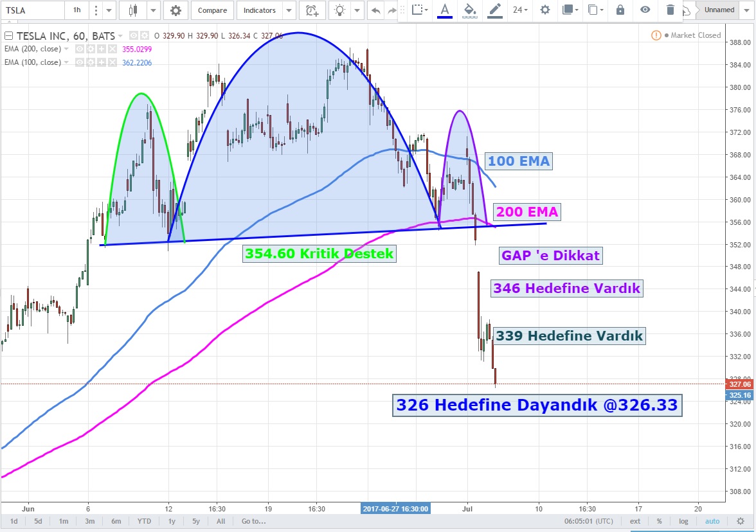Image resolution: width=756 pixels, height=532 pixels.
Task: Delete selected drawing with trash icon
Action: coord(670,10)
